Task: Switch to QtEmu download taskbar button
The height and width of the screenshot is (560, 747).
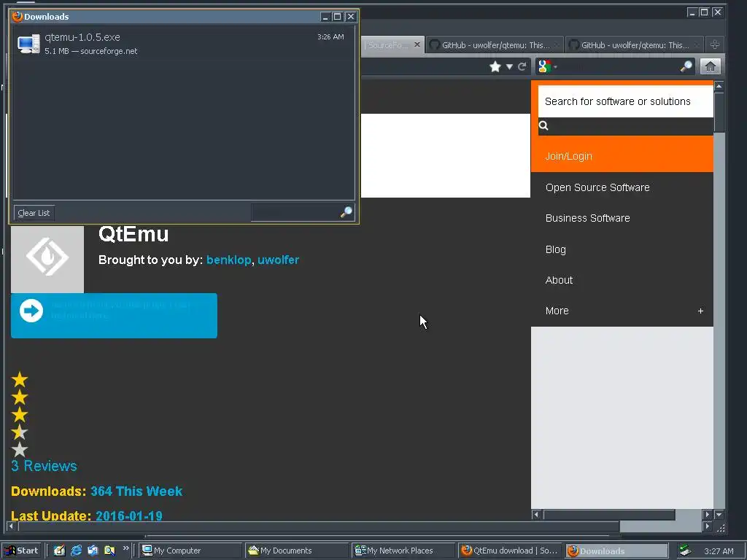Action: coord(510,551)
